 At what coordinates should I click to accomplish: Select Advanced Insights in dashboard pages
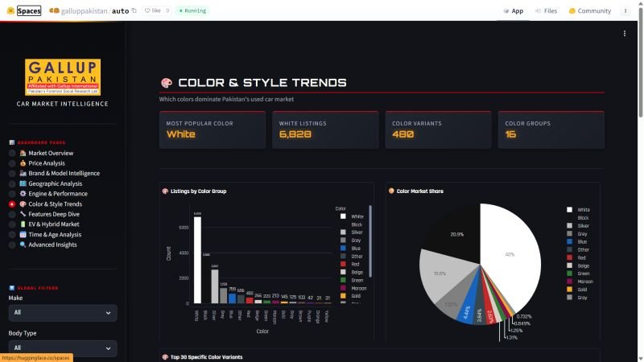click(x=12, y=245)
